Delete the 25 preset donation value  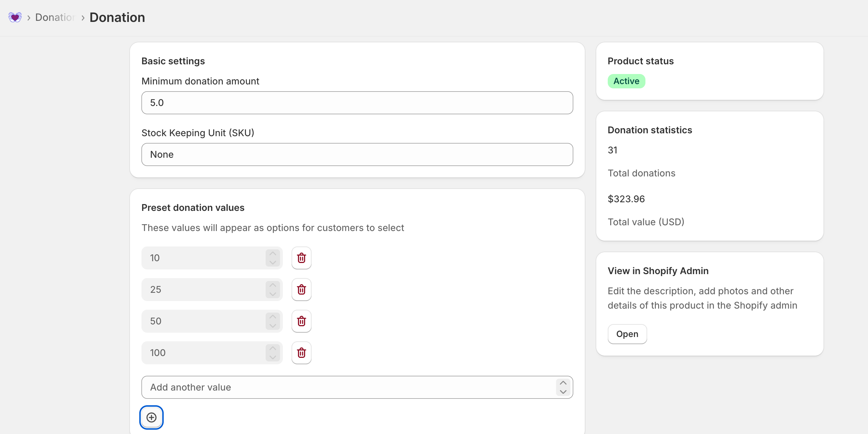pos(301,290)
